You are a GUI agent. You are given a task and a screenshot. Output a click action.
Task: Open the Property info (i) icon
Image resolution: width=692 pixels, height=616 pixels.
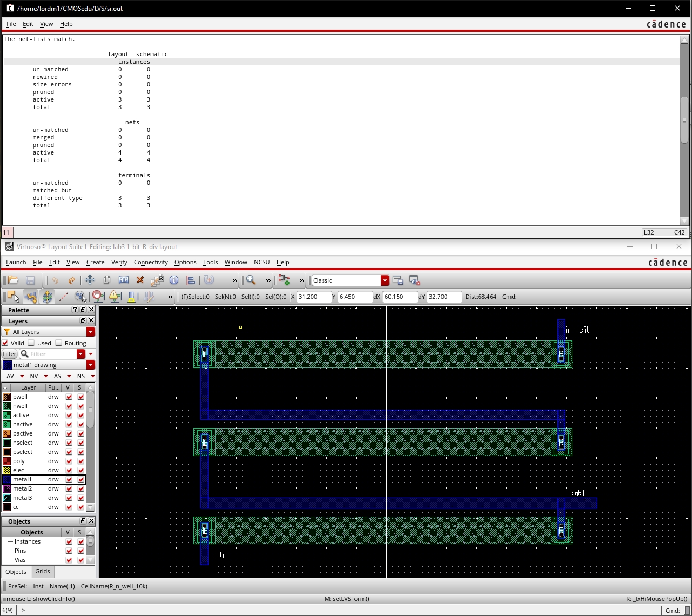[174, 280]
